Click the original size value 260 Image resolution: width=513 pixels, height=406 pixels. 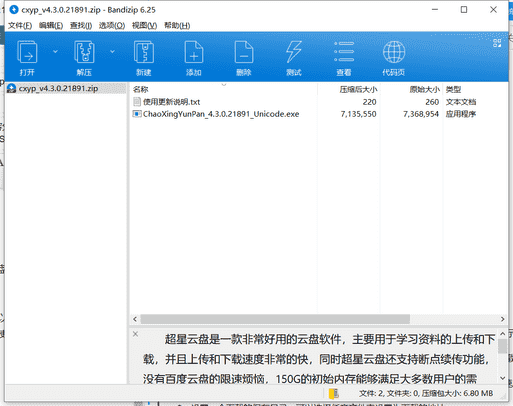[x=432, y=102]
